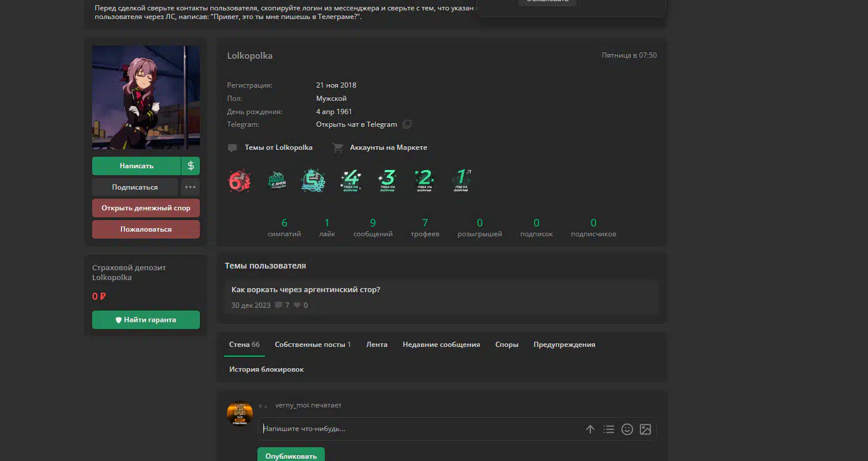Viewport: 868px width, 461px height.
Task: Switch to the Лента tab
Action: [x=377, y=345]
